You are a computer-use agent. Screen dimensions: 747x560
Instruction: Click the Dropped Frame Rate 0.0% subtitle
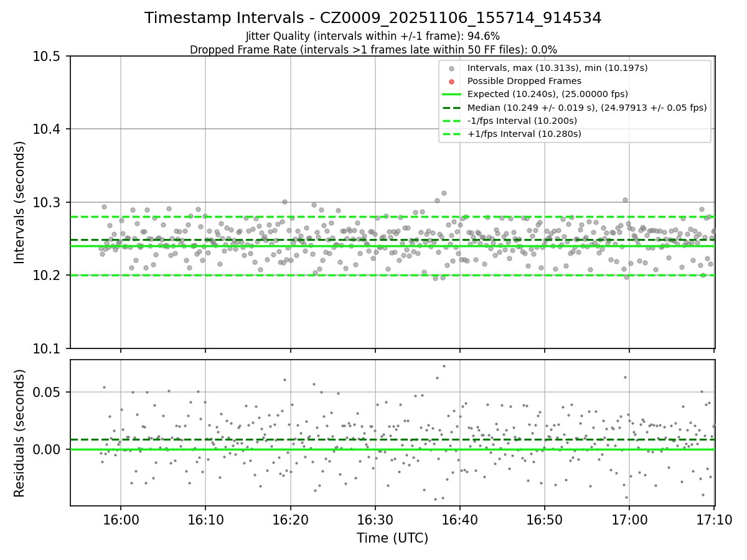pyautogui.click(x=373, y=50)
